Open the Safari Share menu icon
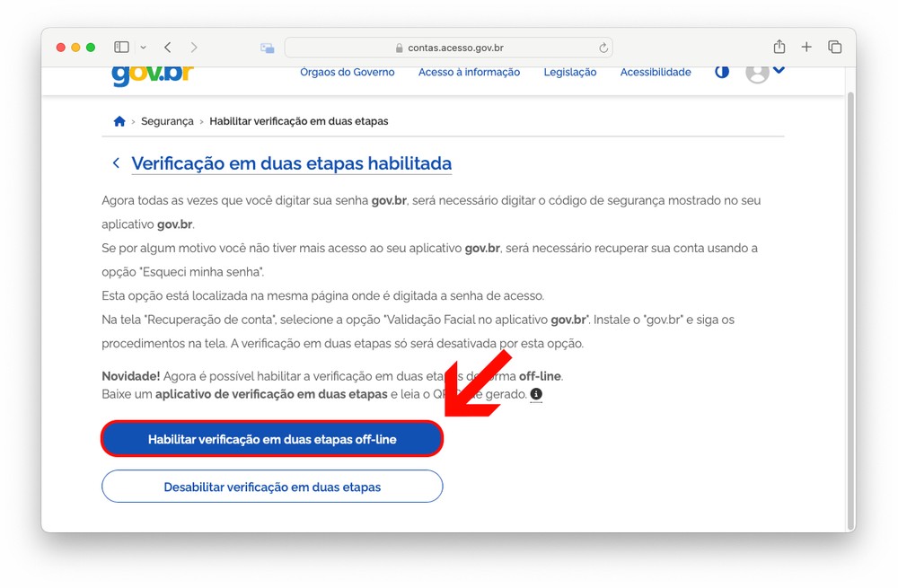Image resolution: width=898 pixels, height=588 pixels. (x=779, y=47)
